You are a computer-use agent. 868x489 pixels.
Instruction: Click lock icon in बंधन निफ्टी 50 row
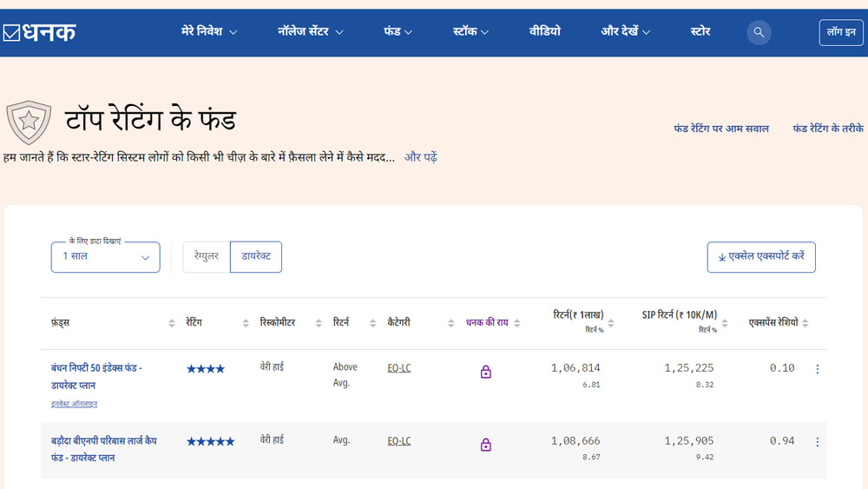click(486, 372)
